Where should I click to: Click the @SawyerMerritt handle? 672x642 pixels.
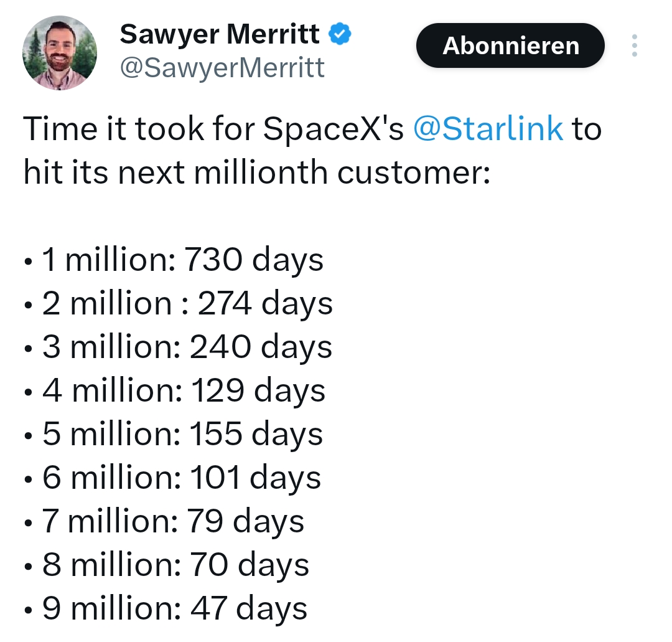pyautogui.click(x=222, y=68)
